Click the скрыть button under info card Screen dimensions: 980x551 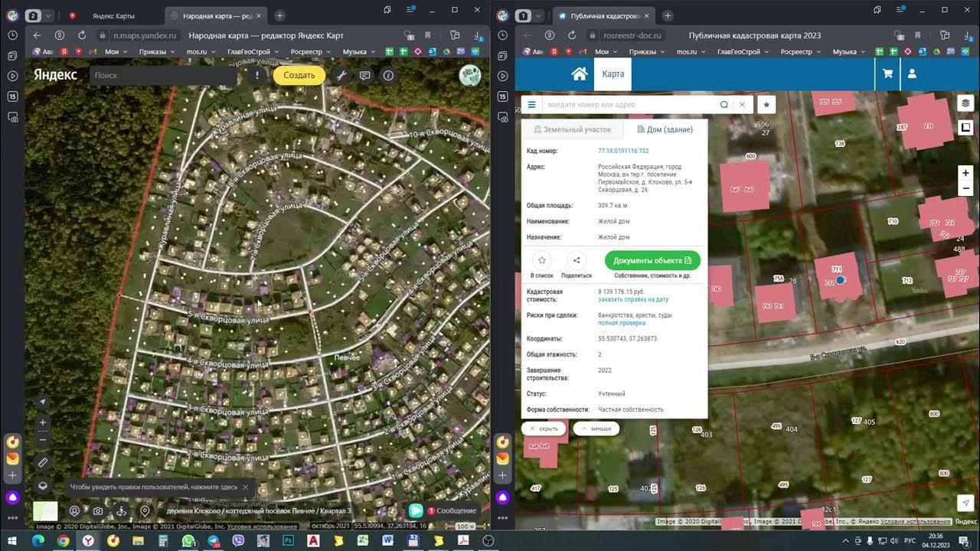coord(544,429)
